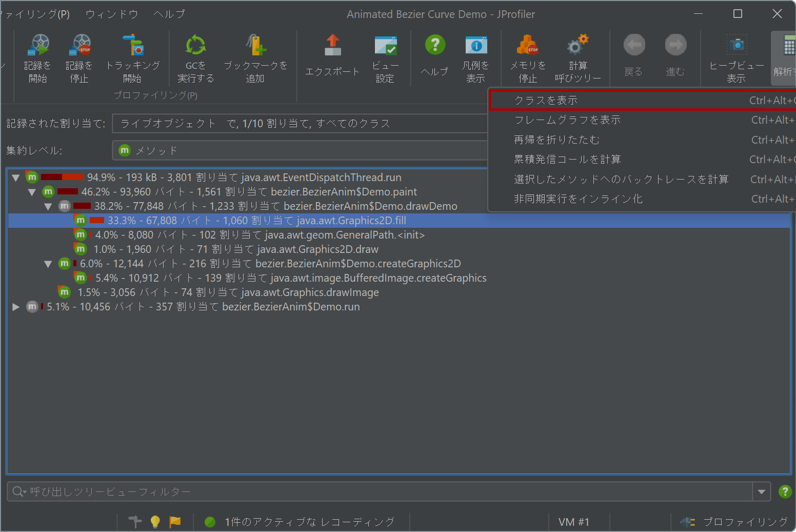The height and width of the screenshot is (532, 796).
Task: Run garbage collection GCを実行する
Action: click(195, 58)
